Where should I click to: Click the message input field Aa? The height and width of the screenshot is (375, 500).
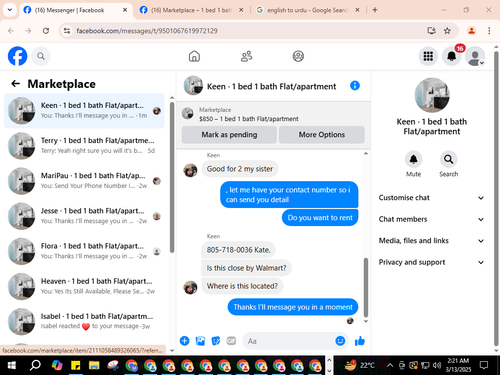point(290,341)
